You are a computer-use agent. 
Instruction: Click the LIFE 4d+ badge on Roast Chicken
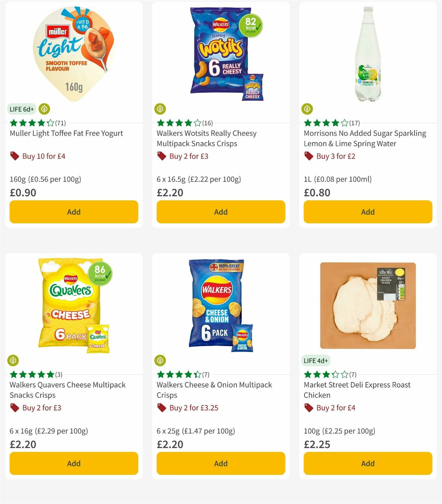pos(316,361)
